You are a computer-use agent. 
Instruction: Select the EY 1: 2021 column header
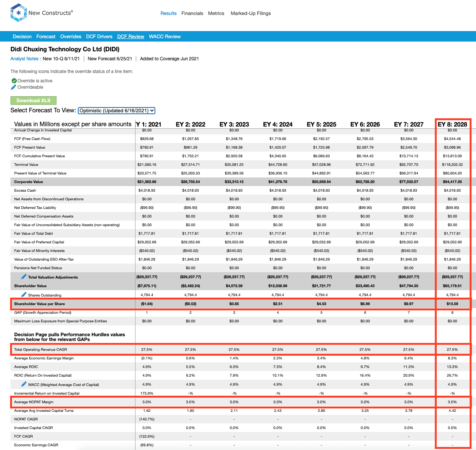point(148,124)
